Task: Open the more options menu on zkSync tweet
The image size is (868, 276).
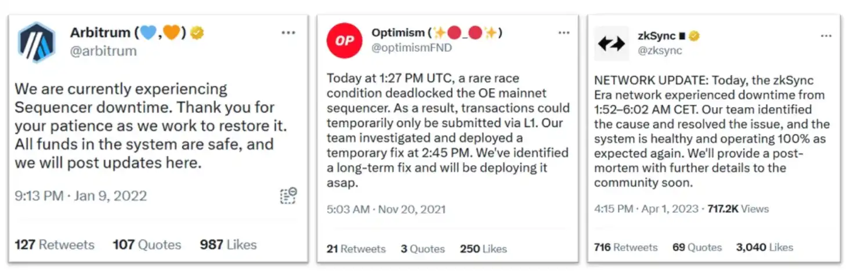Action: 826,36
